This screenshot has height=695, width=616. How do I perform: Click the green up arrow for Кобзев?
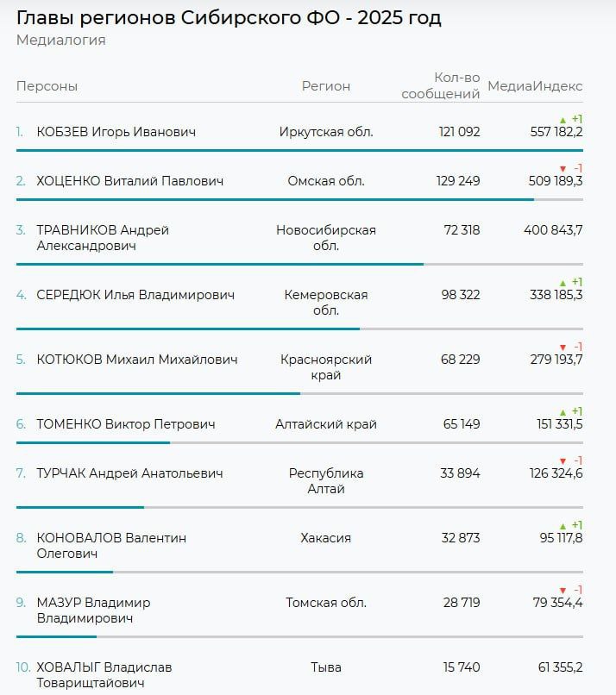point(563,120)
